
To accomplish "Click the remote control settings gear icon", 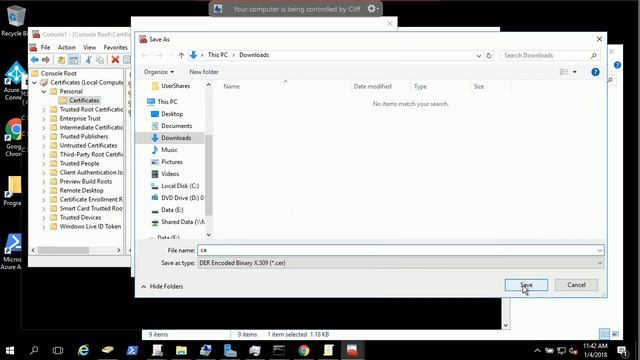I will tap(372, 9).
